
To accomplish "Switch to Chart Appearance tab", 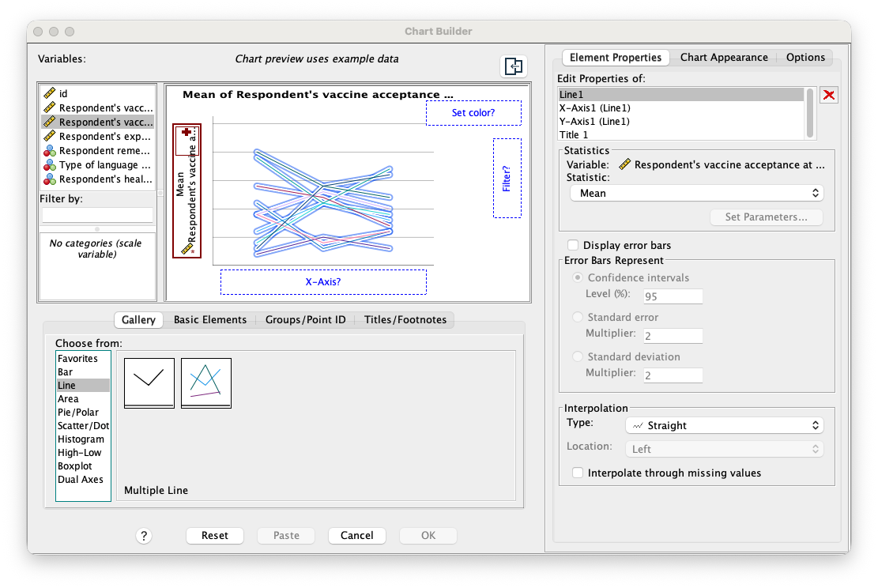I will pyautogui.click(x=723, y=57).
